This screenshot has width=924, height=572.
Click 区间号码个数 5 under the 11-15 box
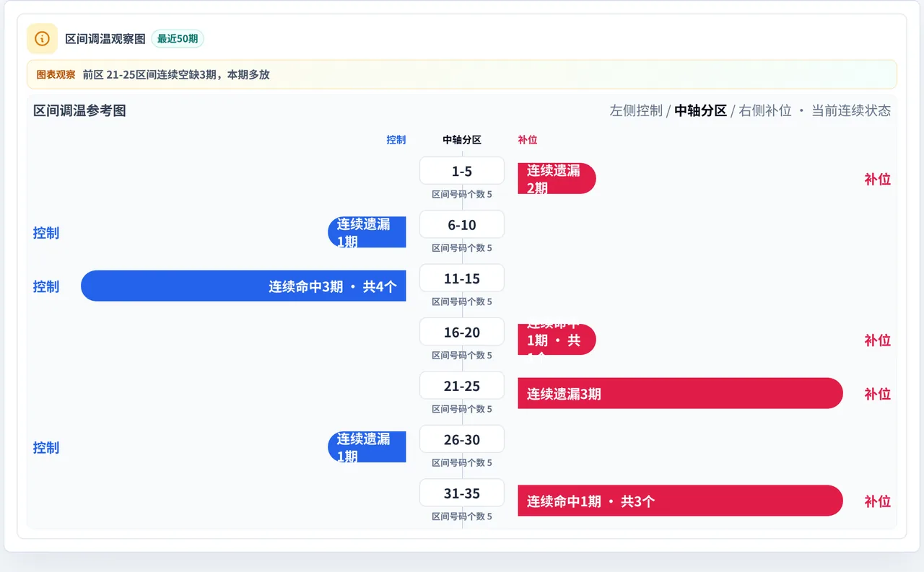[x=462, y=302]
